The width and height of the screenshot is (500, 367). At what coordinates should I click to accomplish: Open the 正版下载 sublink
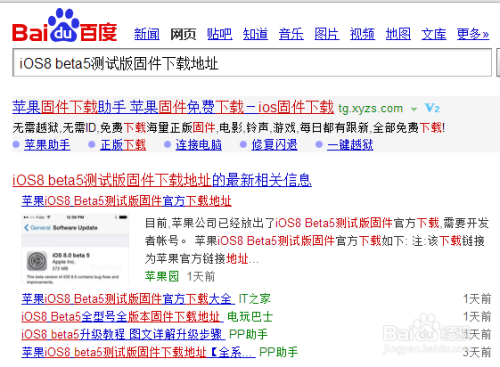(x=123, y=145)
